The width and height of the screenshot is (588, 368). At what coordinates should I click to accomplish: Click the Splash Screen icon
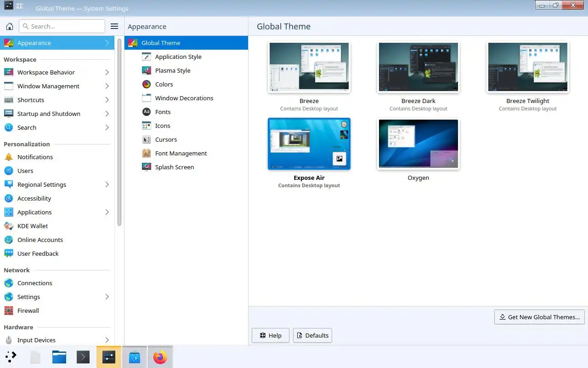(x=147, y=167)
